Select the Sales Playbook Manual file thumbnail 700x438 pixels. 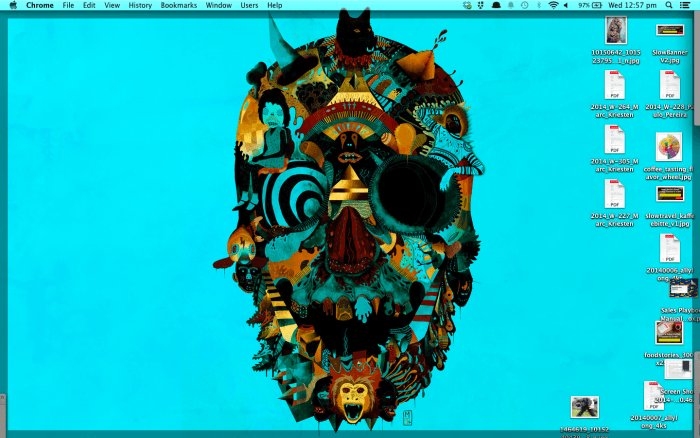(x=683, y=288)
